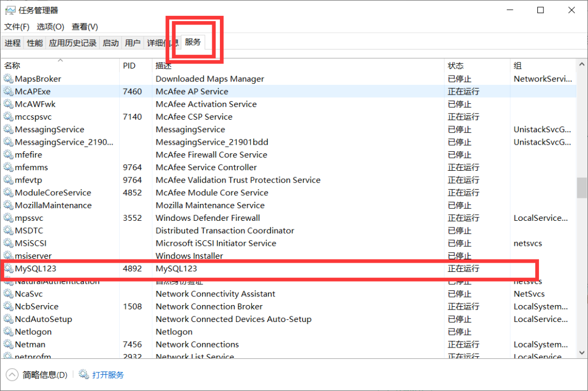Select the msiserver service row
588x391 pixels.
click(x=289, y=256)
